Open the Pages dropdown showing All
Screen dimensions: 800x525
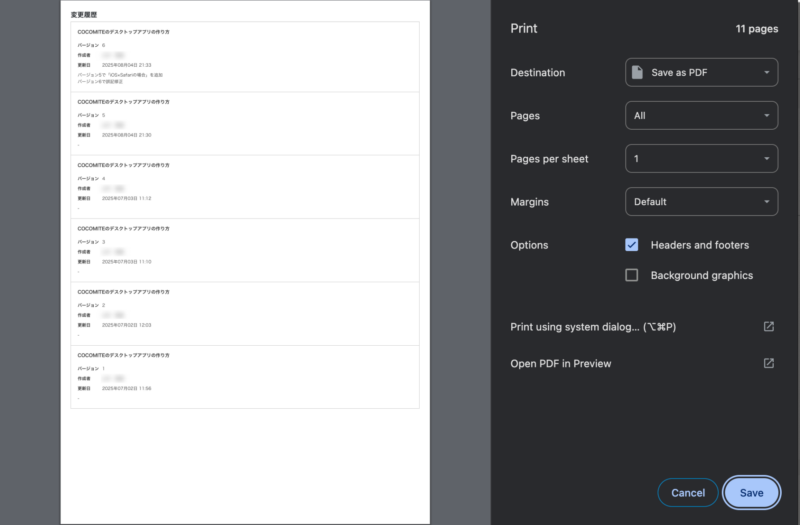tap(701, 116)
